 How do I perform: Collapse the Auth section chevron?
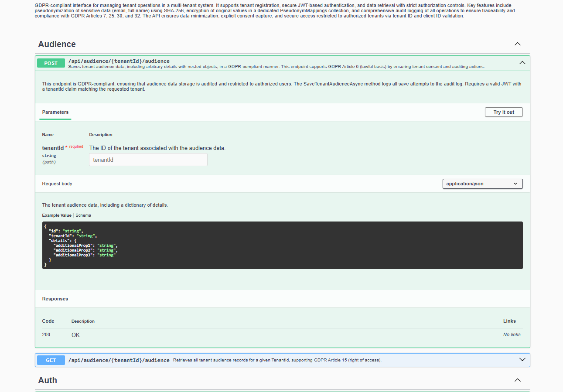click(518, 380)
